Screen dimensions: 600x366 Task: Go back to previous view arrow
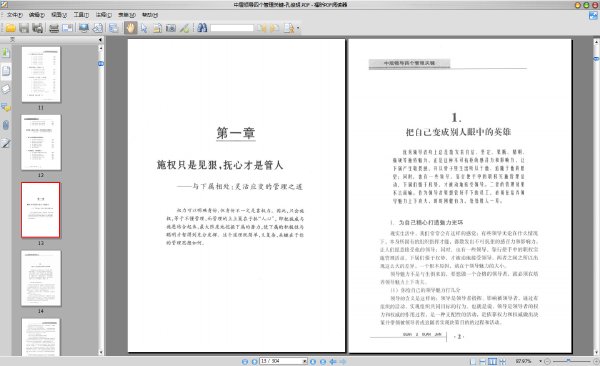(x=333, y=361)
